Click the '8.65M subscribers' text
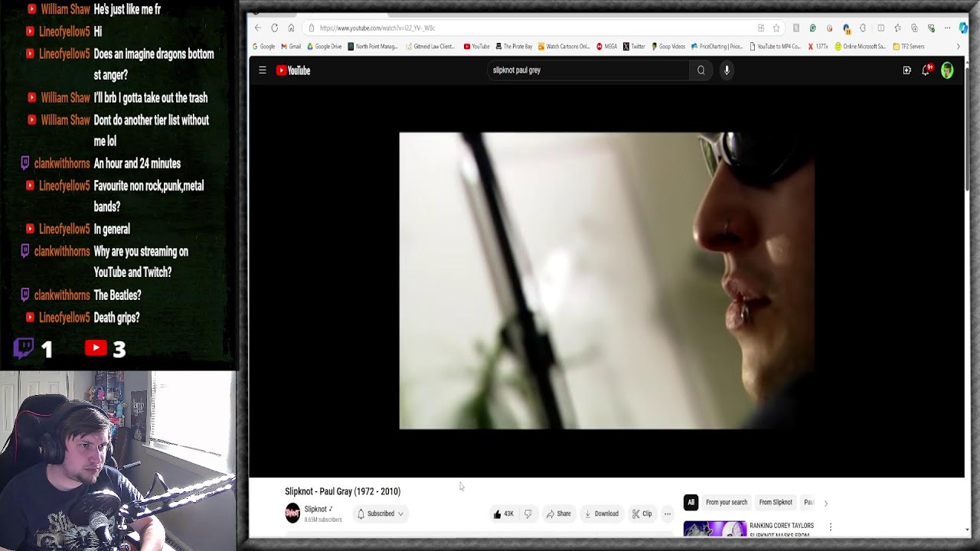This screenshot has height=551, width=980. click(323, 520)
